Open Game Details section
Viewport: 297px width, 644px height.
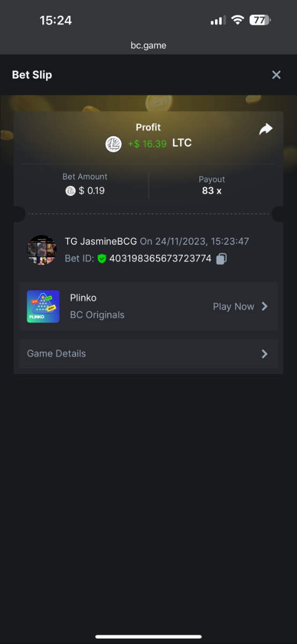(148, 354)
